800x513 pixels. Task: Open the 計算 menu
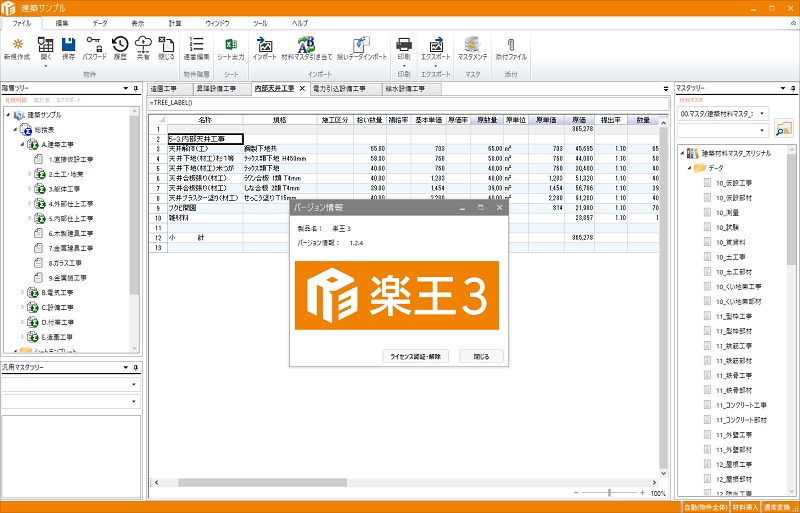click(175, 21)
